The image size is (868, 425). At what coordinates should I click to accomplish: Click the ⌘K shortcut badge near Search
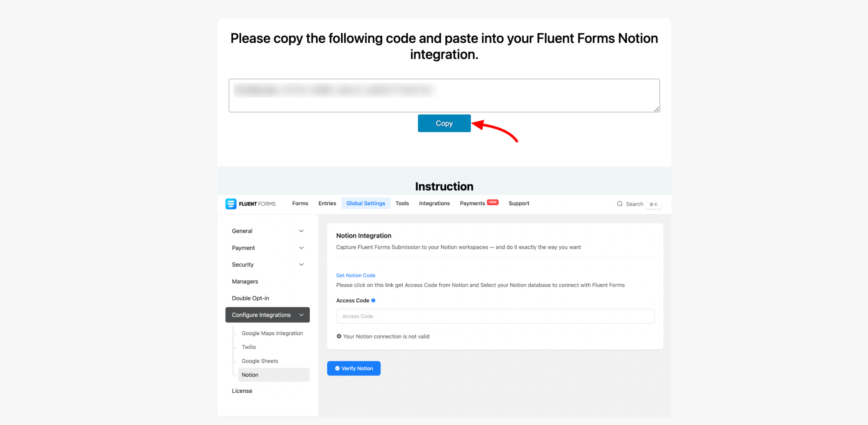[654, 204]
